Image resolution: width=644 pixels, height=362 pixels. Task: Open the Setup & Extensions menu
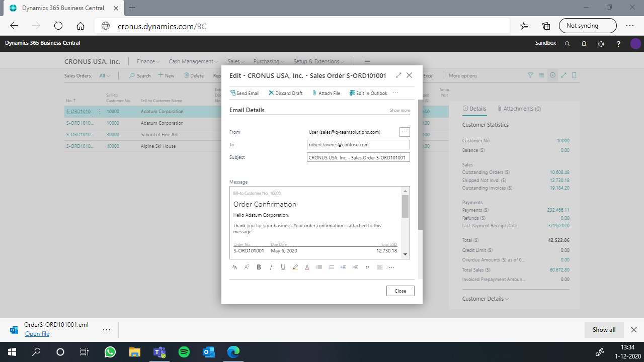click(318, 61)
